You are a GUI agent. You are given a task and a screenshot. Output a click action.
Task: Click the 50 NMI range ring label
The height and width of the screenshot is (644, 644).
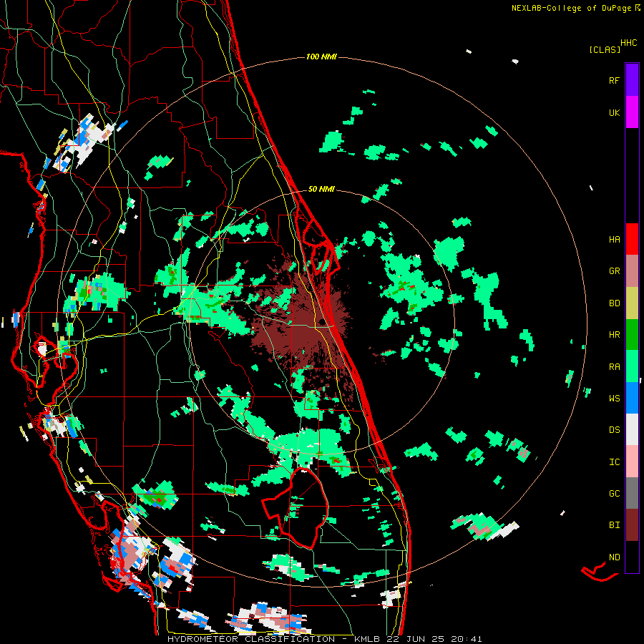click(321, 189)
